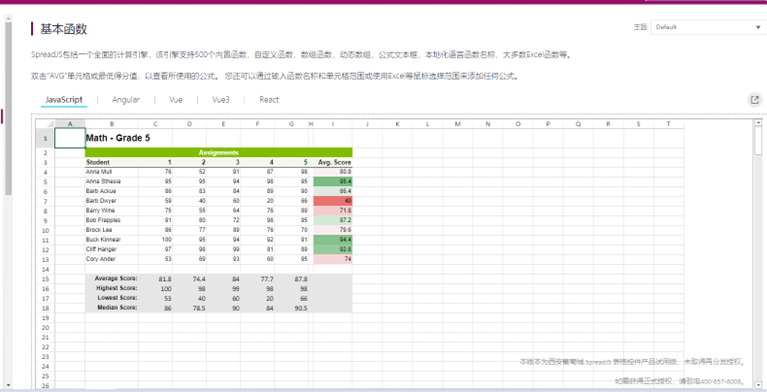Screen dimensions: 767x392
Task: Select the React tab
Action: [x=269, y=100]
